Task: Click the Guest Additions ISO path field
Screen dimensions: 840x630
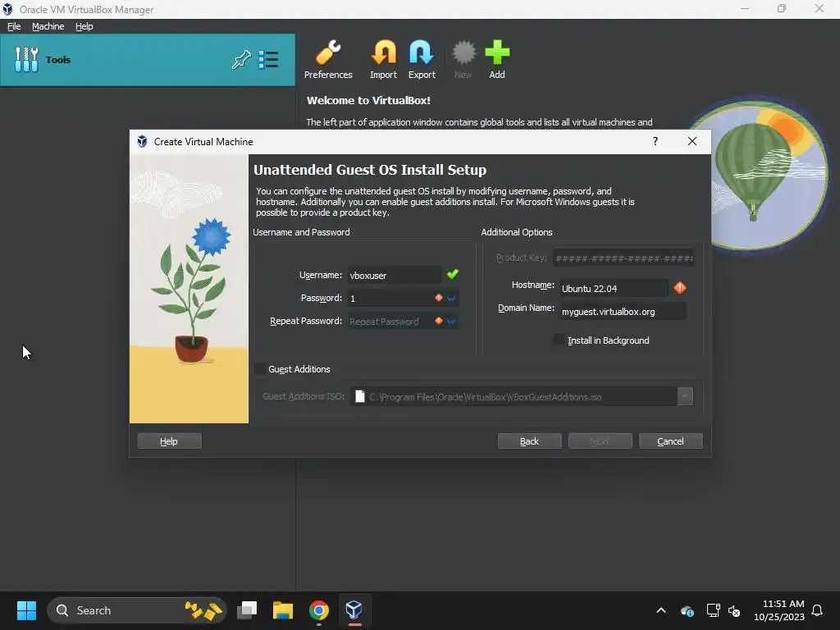Action: coord(521,396)
